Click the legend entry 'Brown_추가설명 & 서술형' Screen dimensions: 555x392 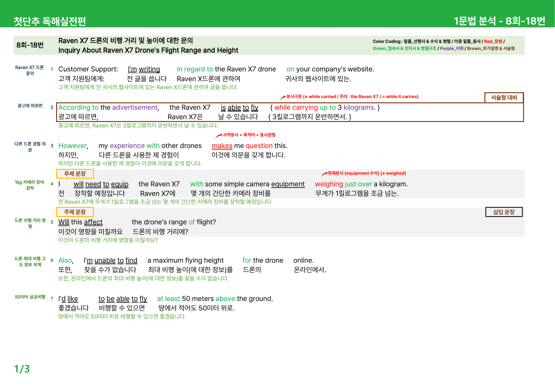tap(491, 48)
